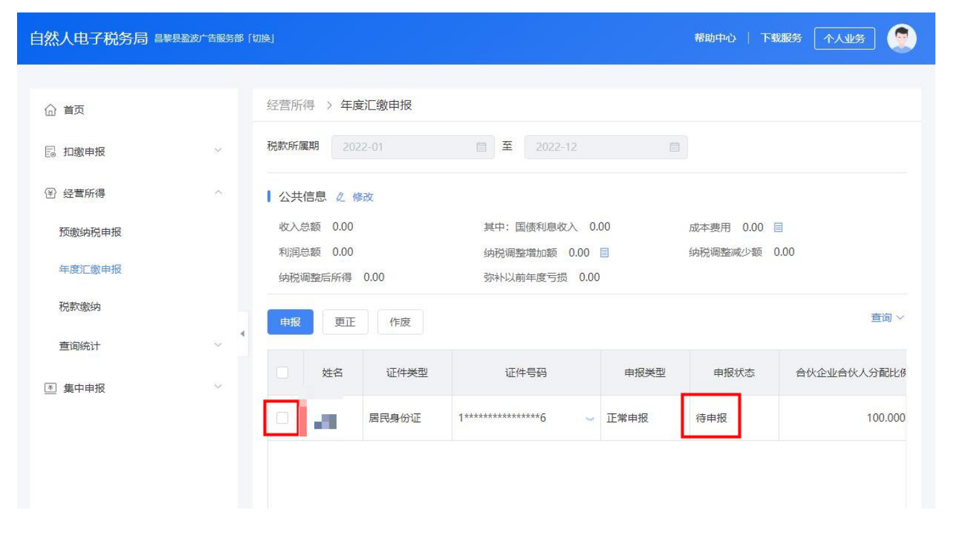980x552 pixels.
Task: Click the start period field 2022-01
Action: (413, 147)
